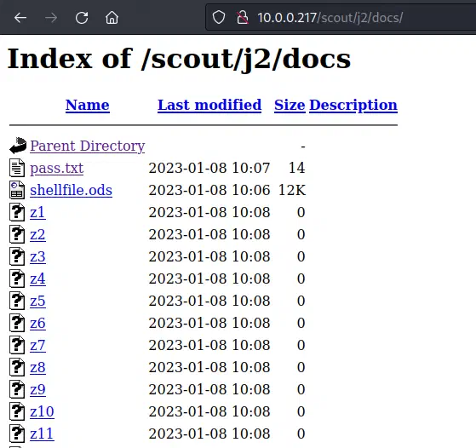The width and height of the screenshot is (476, 448).
Task: Download shellfile.ods link
Action: click(71, 190)
